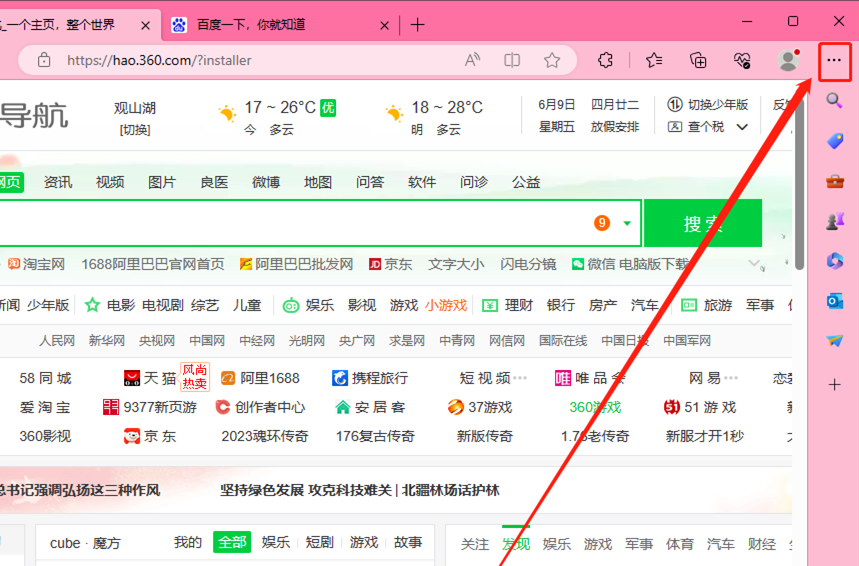Select the 地图 search tab
Viewport: 859px width, 566px height.
[318, 182]
